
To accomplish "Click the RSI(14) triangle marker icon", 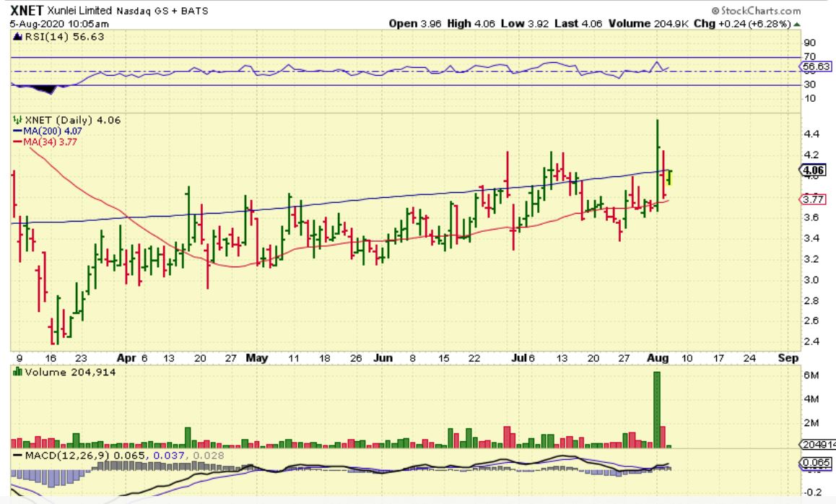I will coord(17,36).
